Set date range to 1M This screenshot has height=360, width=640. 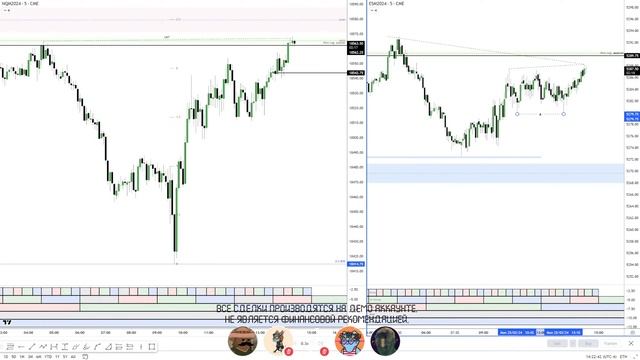(22, 357)
